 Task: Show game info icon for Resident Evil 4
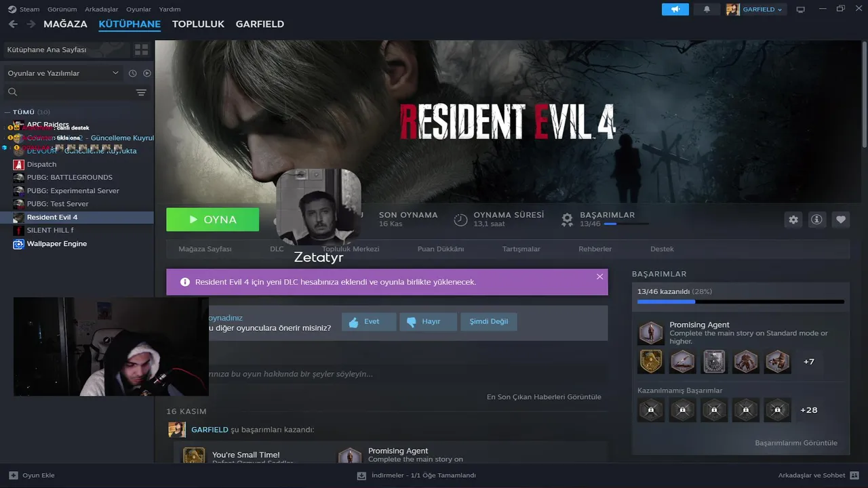tap(817, 220)
